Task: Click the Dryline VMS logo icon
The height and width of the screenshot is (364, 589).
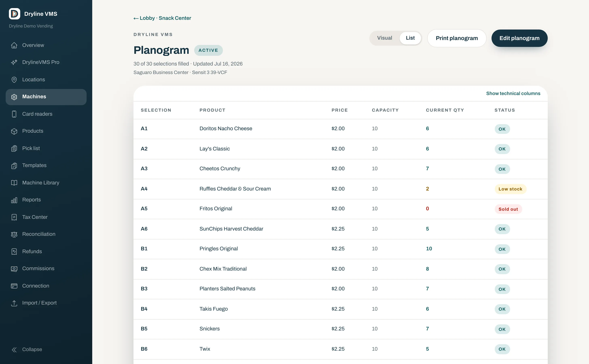Action: tap(14, 14)
